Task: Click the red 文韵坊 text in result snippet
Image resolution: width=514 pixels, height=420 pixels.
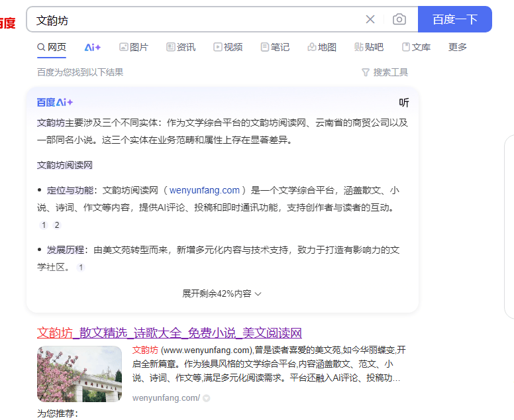Action: pyautogui.click(x=145, y=350)
